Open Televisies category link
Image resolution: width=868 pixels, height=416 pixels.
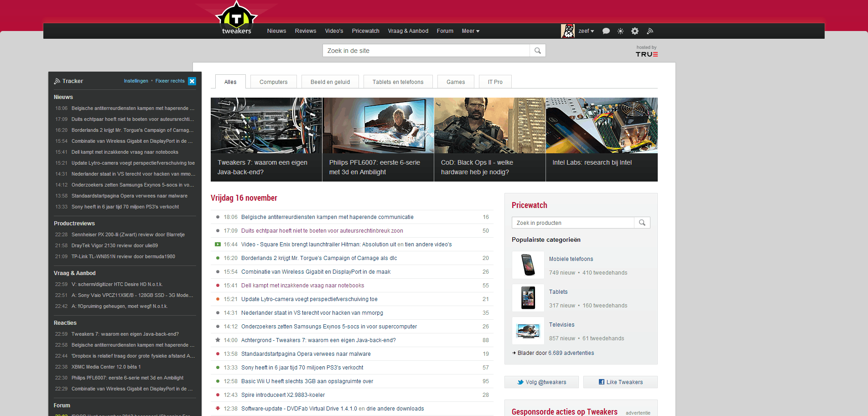[561, 325]
